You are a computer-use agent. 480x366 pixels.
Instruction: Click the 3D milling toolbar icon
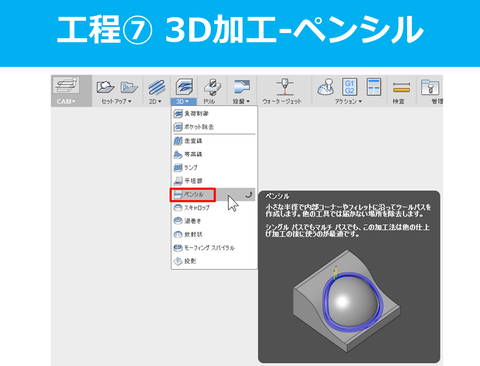tap(184, 87)
